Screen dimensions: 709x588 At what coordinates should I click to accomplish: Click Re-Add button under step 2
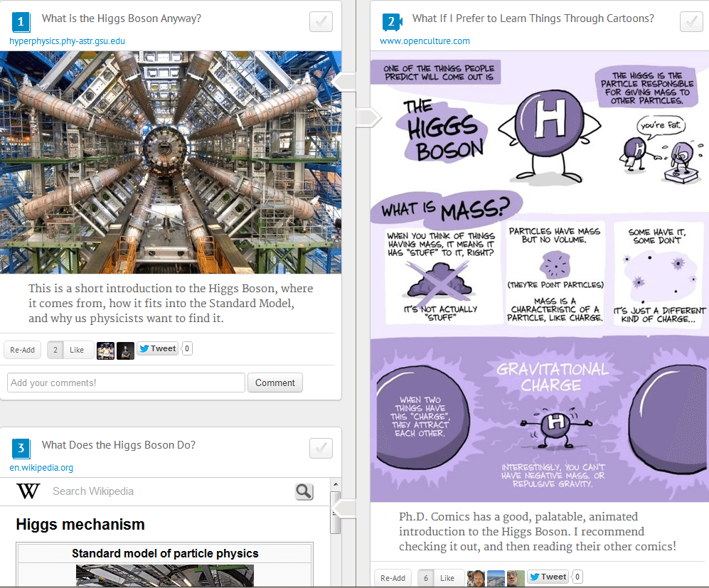coord(393,578)
